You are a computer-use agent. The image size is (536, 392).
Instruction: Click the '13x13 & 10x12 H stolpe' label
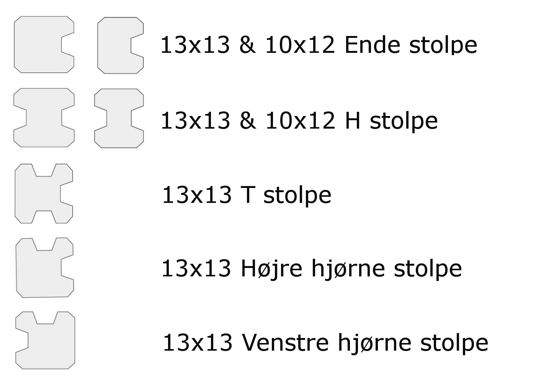point(299,121)
